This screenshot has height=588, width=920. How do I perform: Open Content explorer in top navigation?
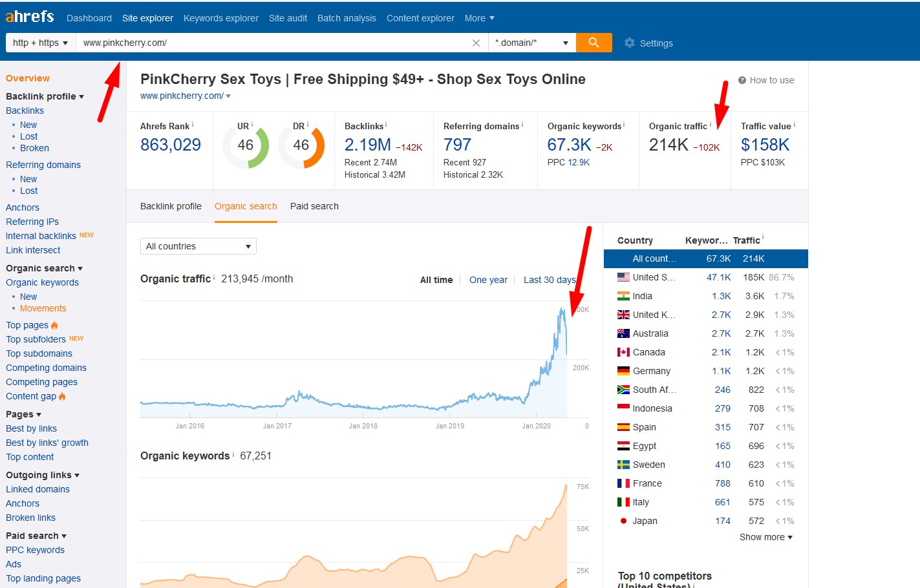(x=420, y=18)
